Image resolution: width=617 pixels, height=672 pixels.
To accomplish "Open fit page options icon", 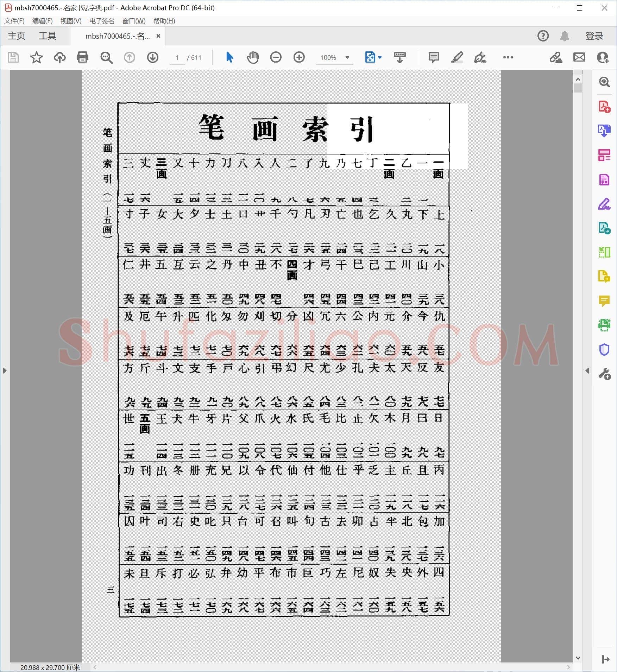I will (370, 57).
